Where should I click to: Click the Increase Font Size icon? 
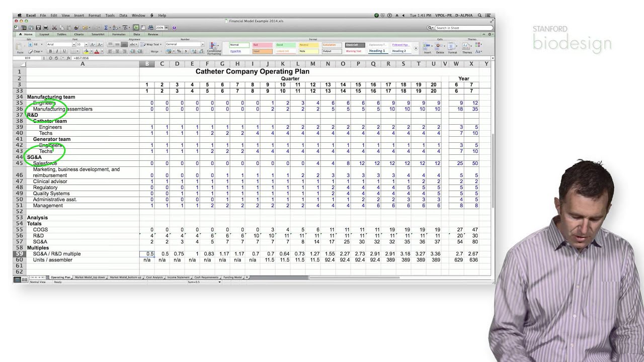(x=93, y=44)
